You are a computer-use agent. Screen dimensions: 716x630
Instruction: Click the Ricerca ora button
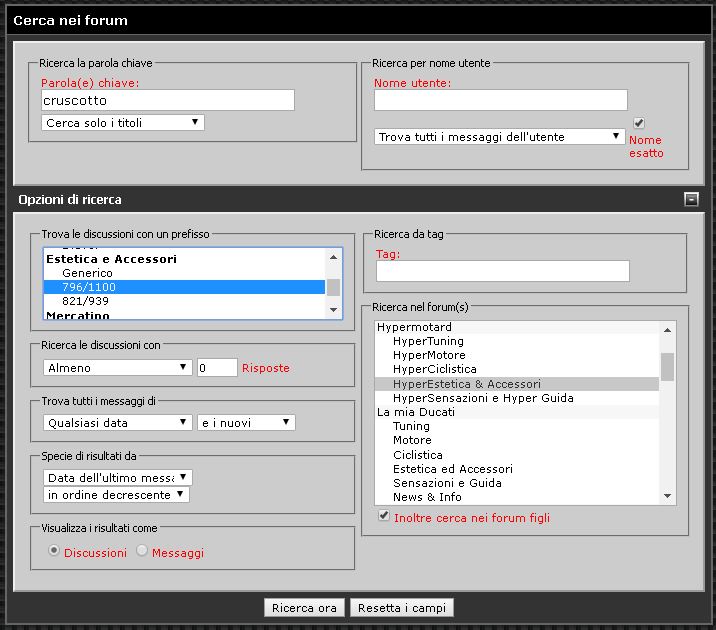304,608
